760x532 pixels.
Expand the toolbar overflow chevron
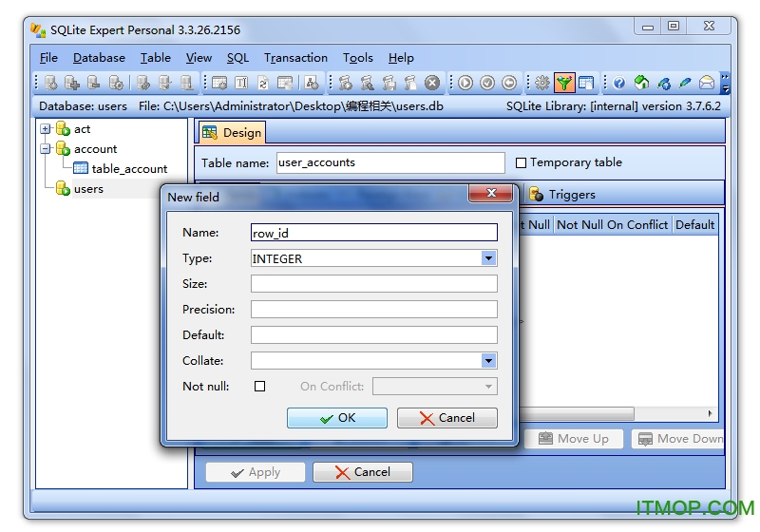click(x=725, y=83)
